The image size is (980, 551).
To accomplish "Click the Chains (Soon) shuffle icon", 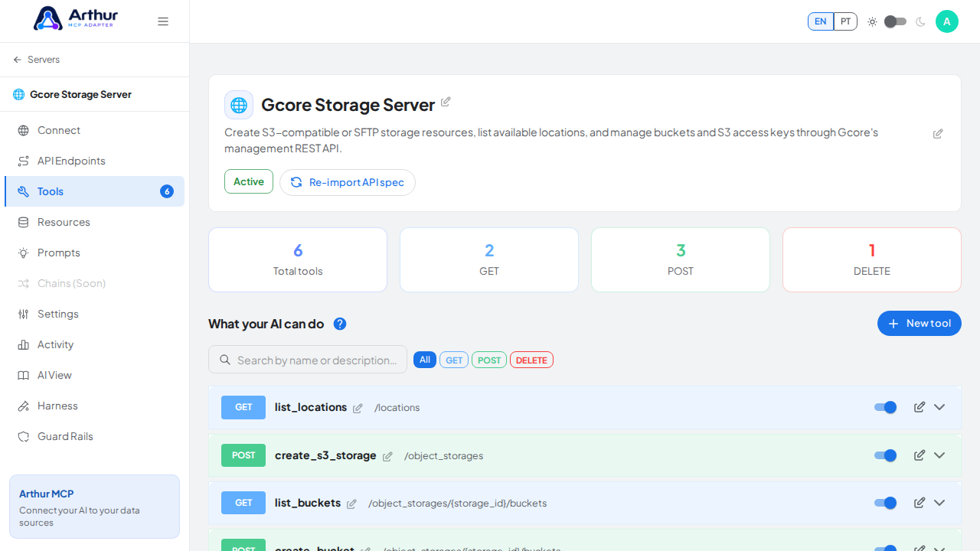I will (24, 283).
